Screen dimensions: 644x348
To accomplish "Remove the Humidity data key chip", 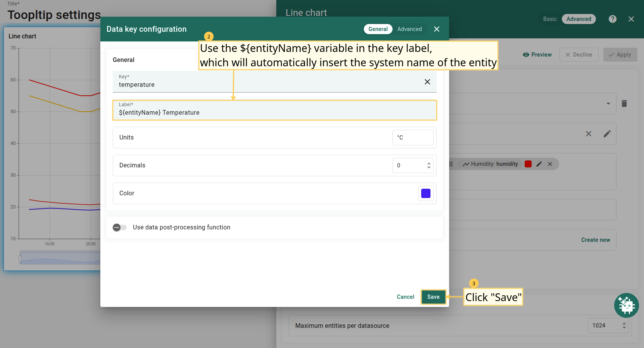I will (550, 164).
